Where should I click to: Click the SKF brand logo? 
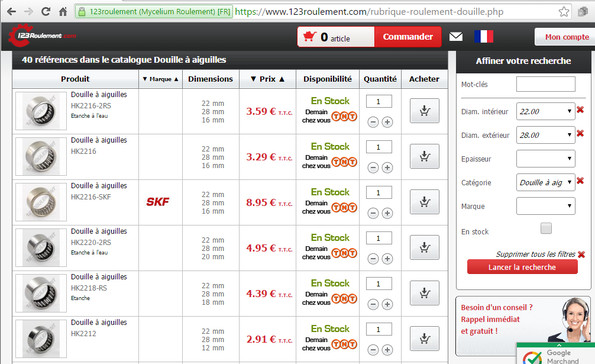coord(158,202)
